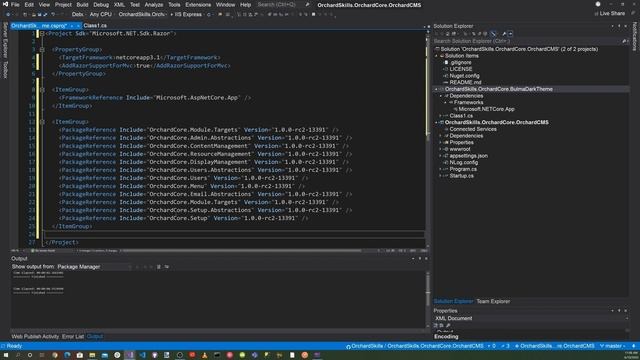The width and height of the screenshot is (640, 360).
Task: Open the File menu
Action: point(15,5)
